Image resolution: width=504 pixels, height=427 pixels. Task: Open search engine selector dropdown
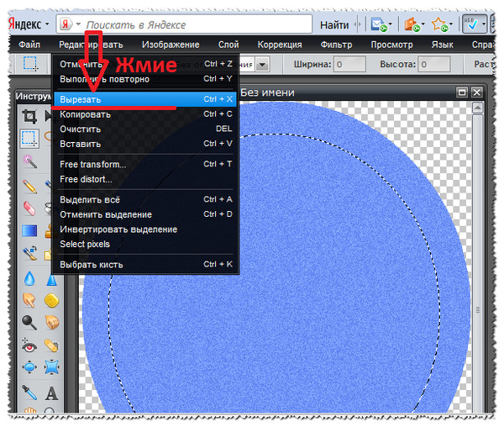pos(78,24)
